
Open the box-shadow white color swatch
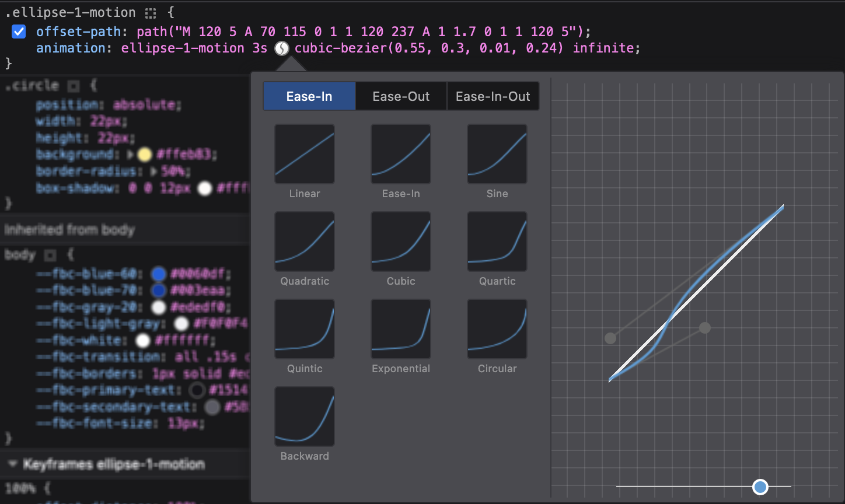click(x=204, y=188)
